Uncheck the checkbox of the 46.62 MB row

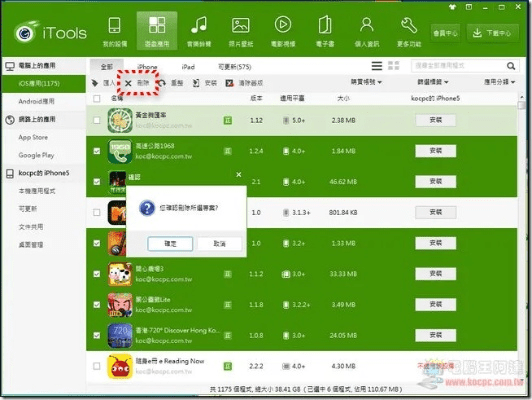(97, 182)
